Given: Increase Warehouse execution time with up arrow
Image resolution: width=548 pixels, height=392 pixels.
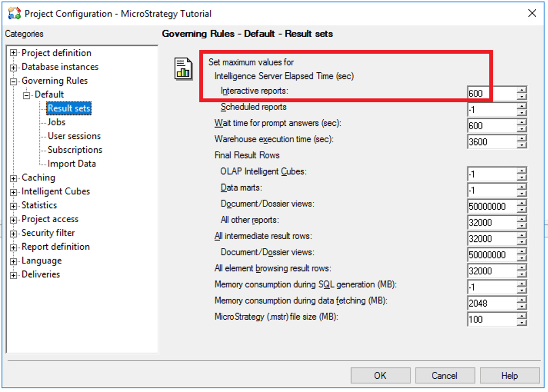Looking at the screenshot, I should click(x=522, y=139).
